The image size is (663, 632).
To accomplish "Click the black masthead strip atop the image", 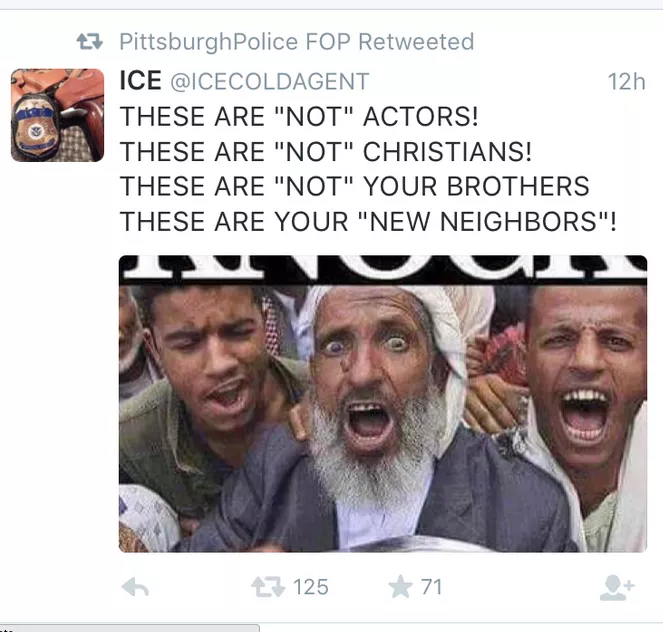I will pos(383,270).
